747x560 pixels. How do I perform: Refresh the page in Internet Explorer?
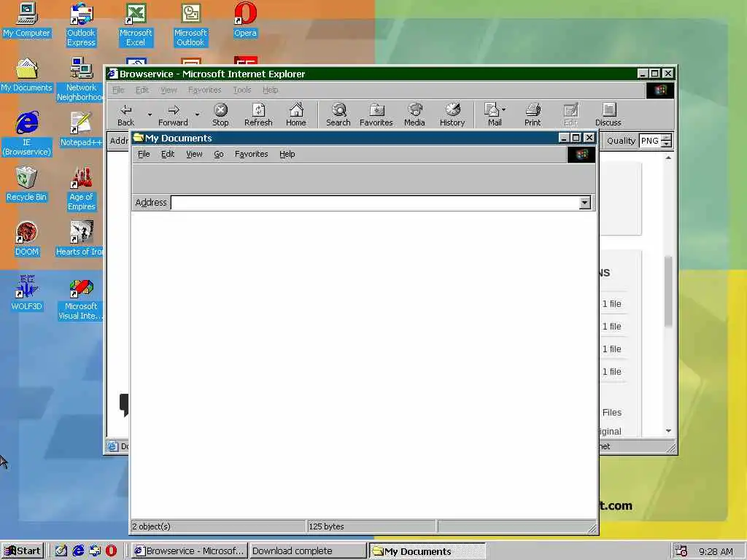(258, 114)
